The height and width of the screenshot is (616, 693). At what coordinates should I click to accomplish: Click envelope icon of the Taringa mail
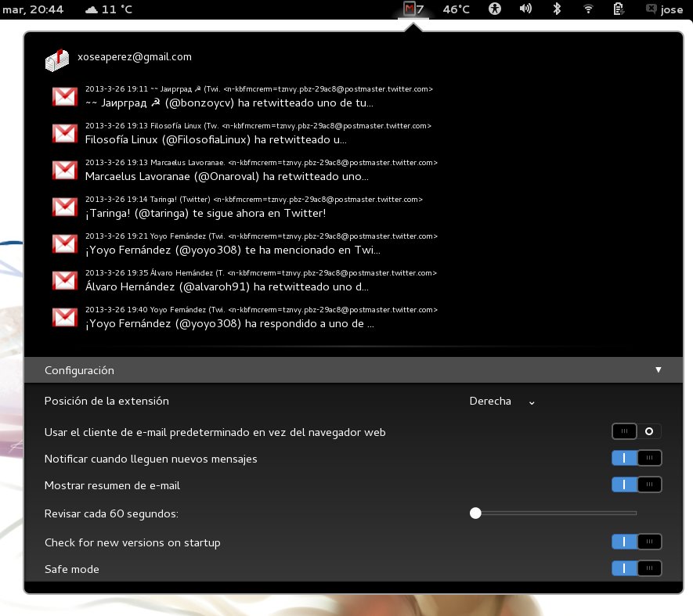tap(64, 207)
